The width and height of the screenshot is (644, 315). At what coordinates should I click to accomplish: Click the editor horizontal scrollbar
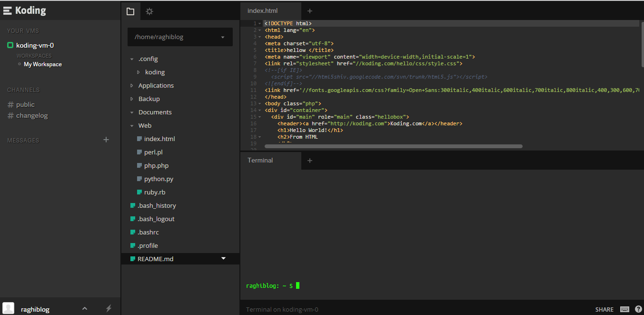click(x=394, y=146)
